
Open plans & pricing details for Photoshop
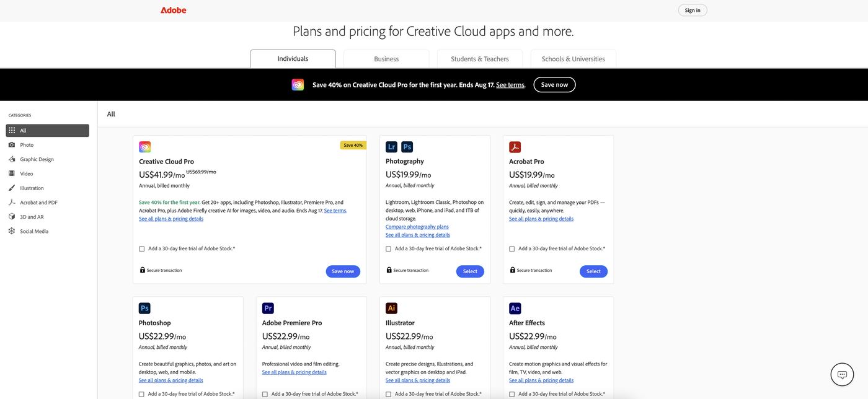170,380
